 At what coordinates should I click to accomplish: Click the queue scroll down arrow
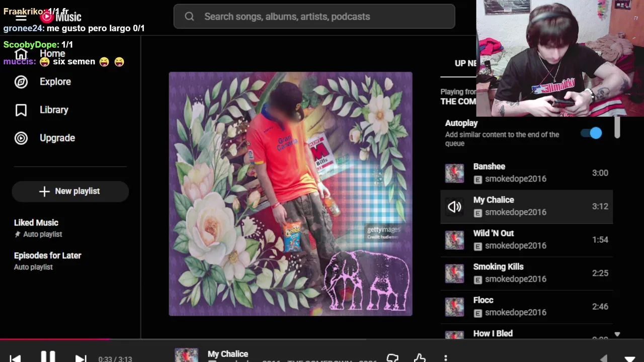pos(617,334)
